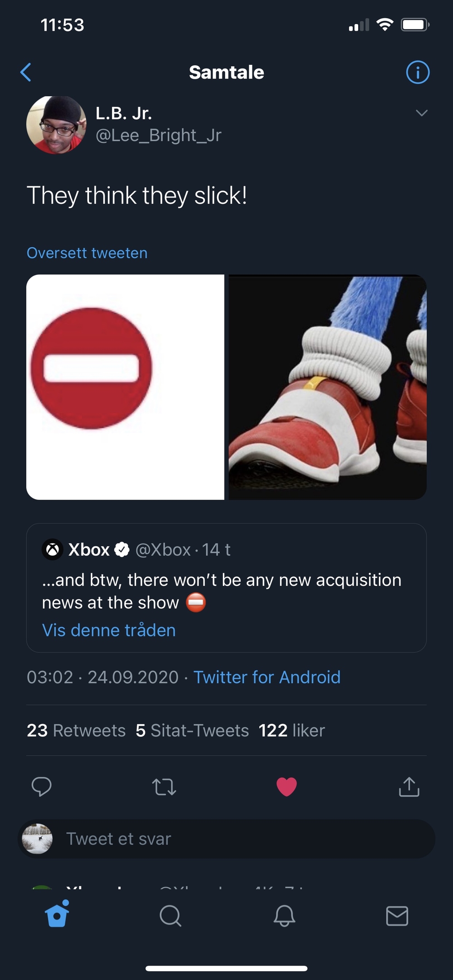Open the Notifications bell tab

click(x=284, y=916)
